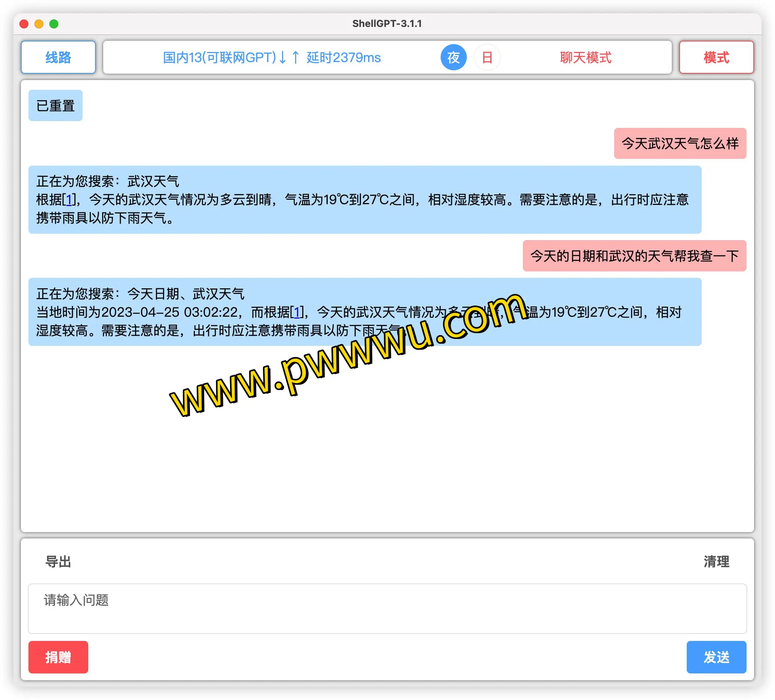775x700 pixels.
Task: Click the green macOS zoom button
Action: [x=54, y=24]
